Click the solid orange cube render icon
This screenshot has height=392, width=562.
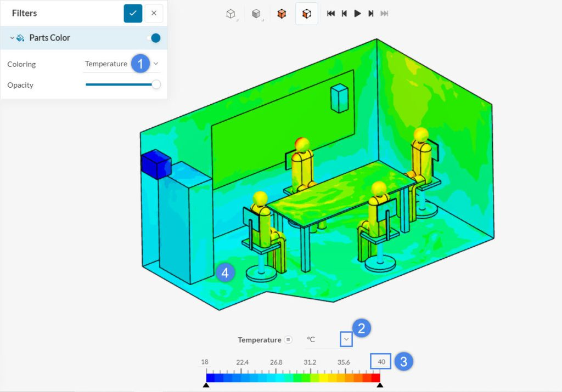(x=282, y=14)
